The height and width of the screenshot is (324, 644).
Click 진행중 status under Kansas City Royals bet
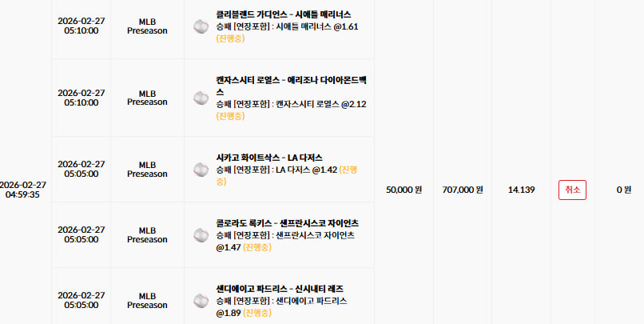coord(230,116)
